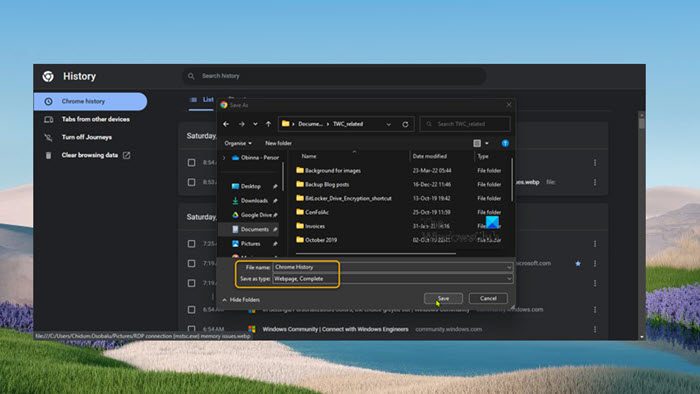Select Chrome history in the sidebar
700x394 pixels.
pyautogui.click(x=91, y=101)
